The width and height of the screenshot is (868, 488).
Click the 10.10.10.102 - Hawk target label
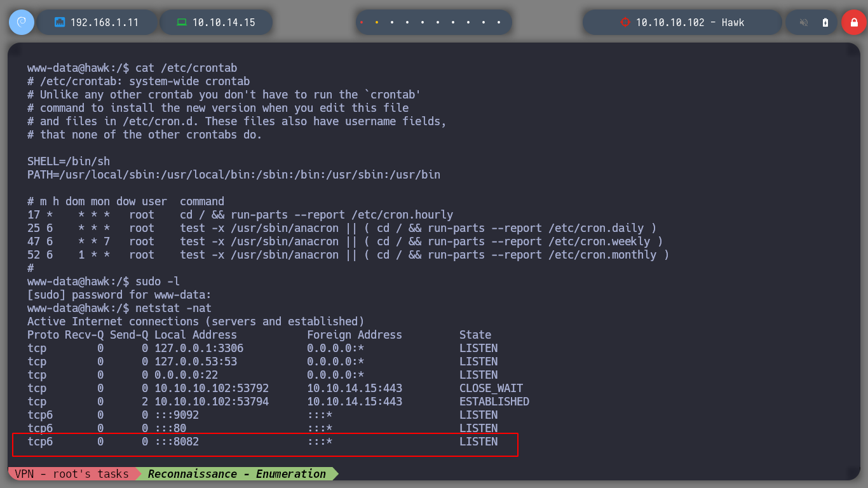(x=690, y=22)
